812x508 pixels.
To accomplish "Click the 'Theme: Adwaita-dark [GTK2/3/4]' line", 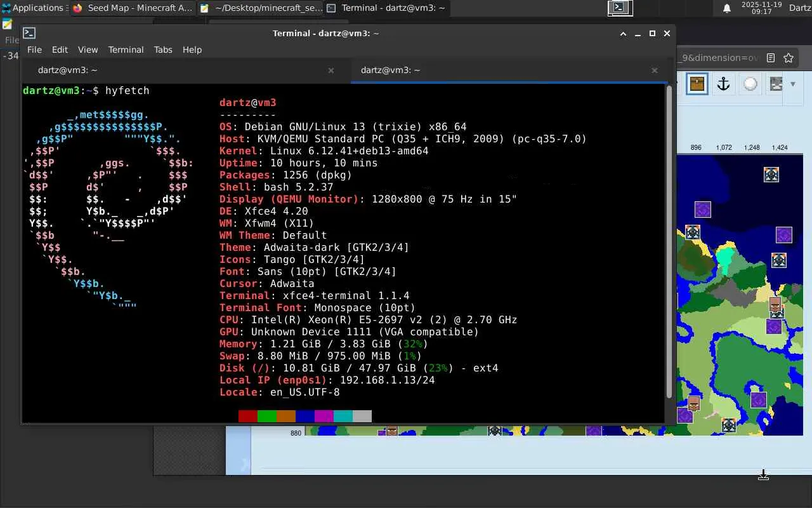I will 314,248.
